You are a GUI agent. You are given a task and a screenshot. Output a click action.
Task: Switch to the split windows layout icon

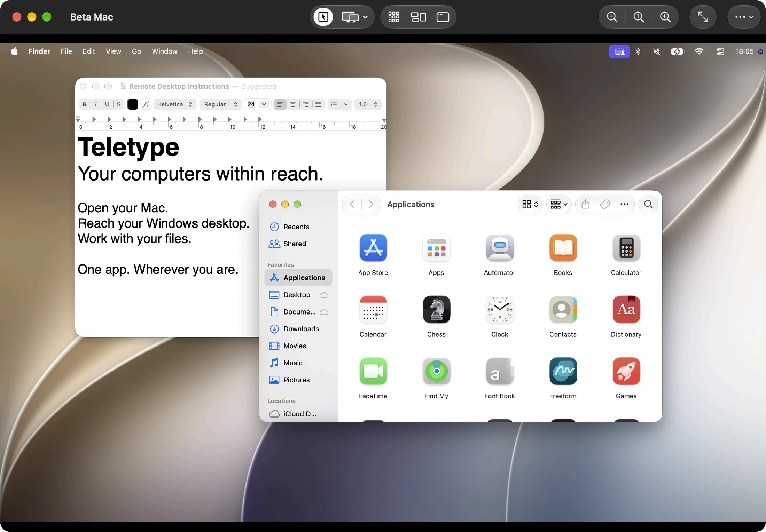[418, 17]
